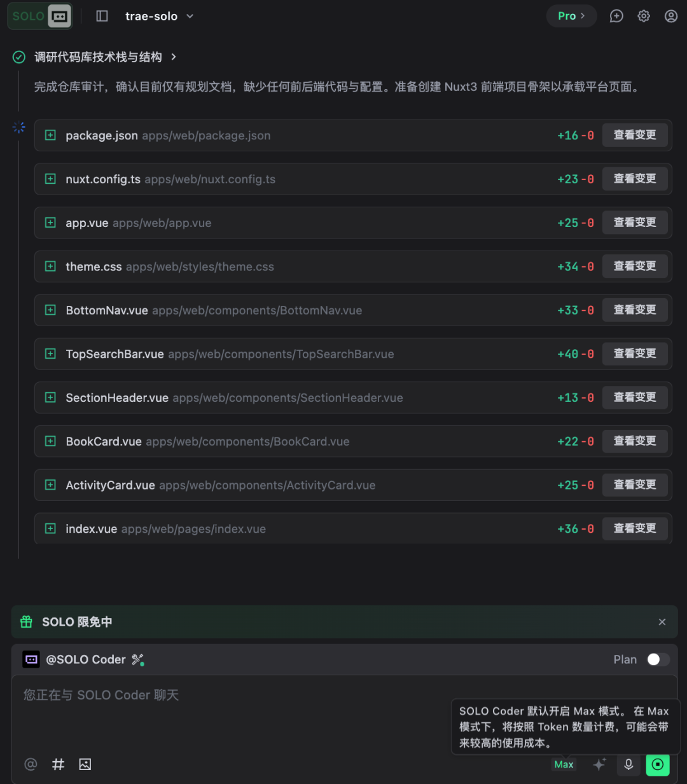Open the Pro plan button
The image size is (687, 784).
click(571, 16)
